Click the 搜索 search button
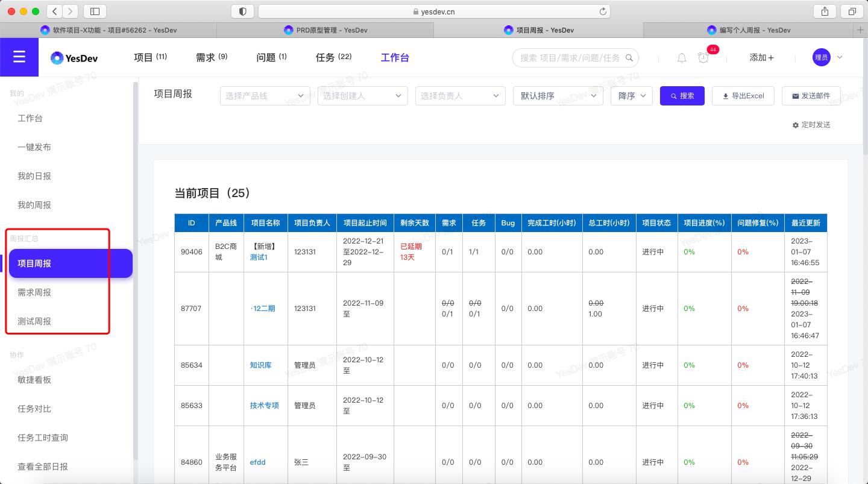The image size is (868, 484). click(x=682, y=95)
